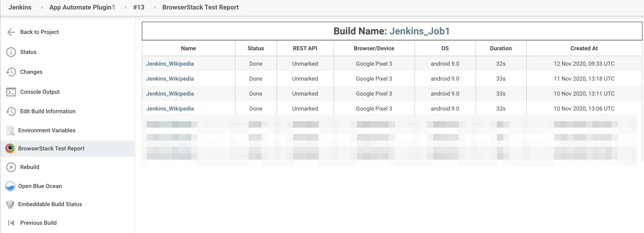The height and width of the screenshot is (233, 644).
Task: Click the Rebuild play icon
Action: (11, 167)
